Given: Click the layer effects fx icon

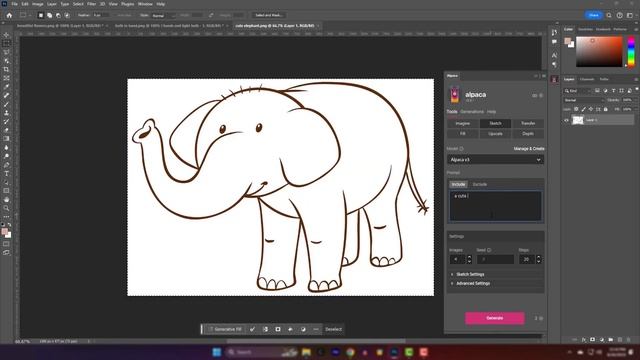Looking at the screenshot, I should tap(584, 340).
